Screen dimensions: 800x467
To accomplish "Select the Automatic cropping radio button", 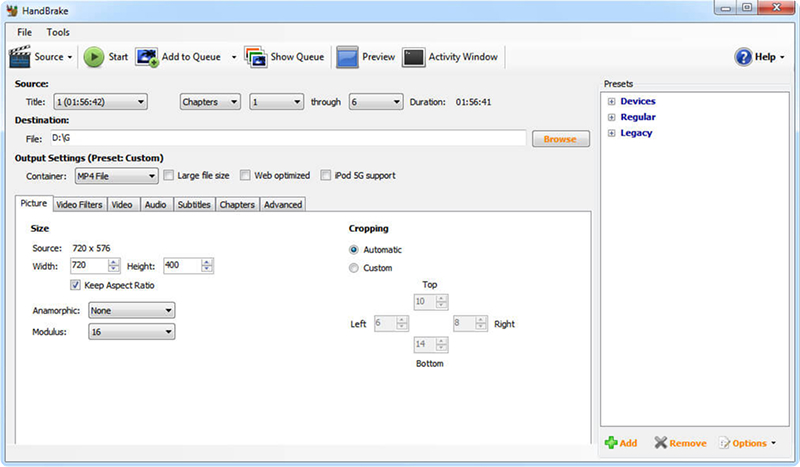I will pos(354,250).
